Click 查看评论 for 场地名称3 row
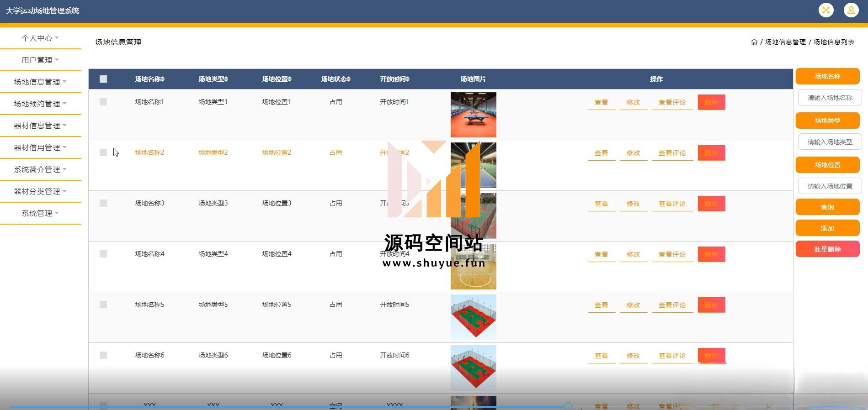The image size is (868, 410). coord(672,204)
